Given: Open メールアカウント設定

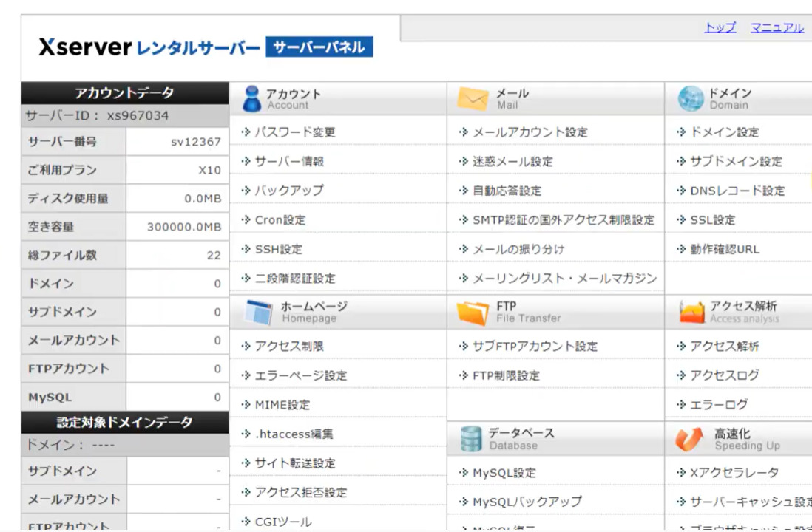Looking at the screenshot, I should (530, 132).
